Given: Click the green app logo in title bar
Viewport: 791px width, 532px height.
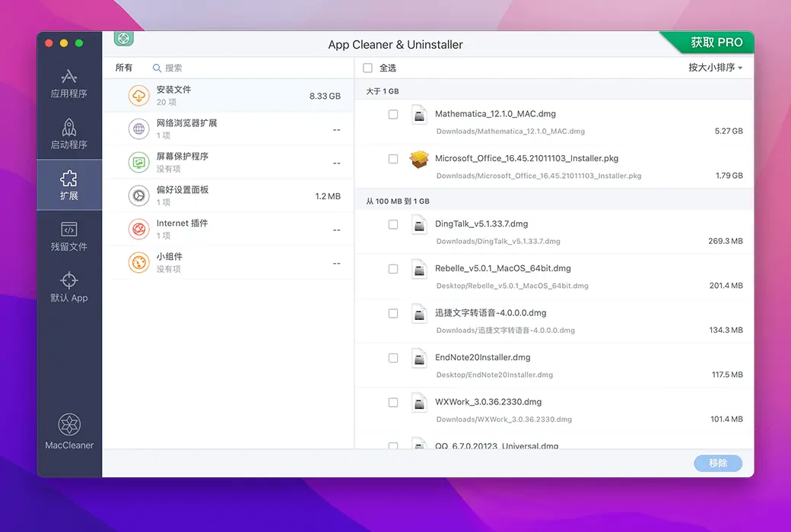Looking at the screenshot, I should click(123, 39).
